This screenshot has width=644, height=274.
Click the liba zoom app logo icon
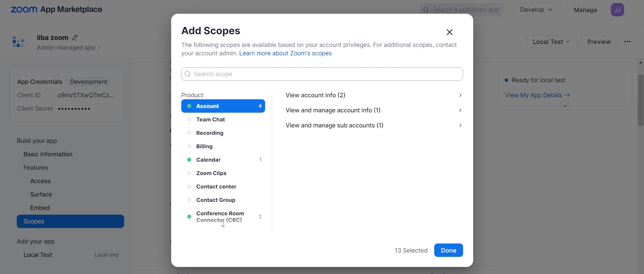tap(20, 42)
